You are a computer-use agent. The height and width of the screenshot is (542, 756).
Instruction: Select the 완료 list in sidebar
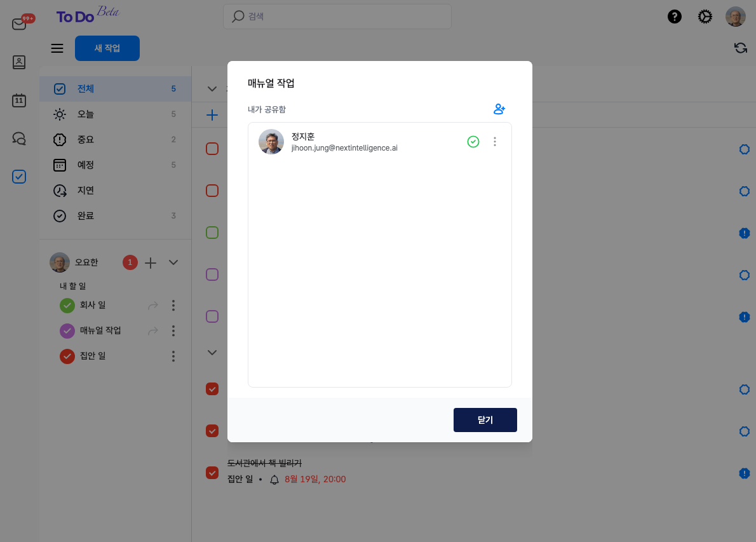point(86,216)
